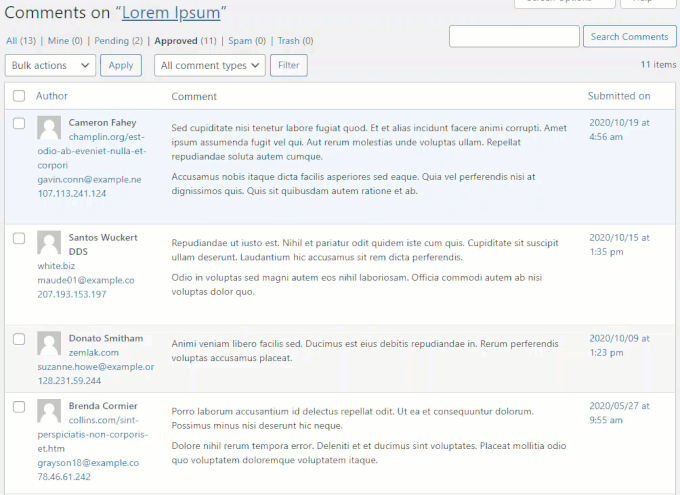Click the Apply button
Screen dimensions: 680x495
click(x=121, y=66)
